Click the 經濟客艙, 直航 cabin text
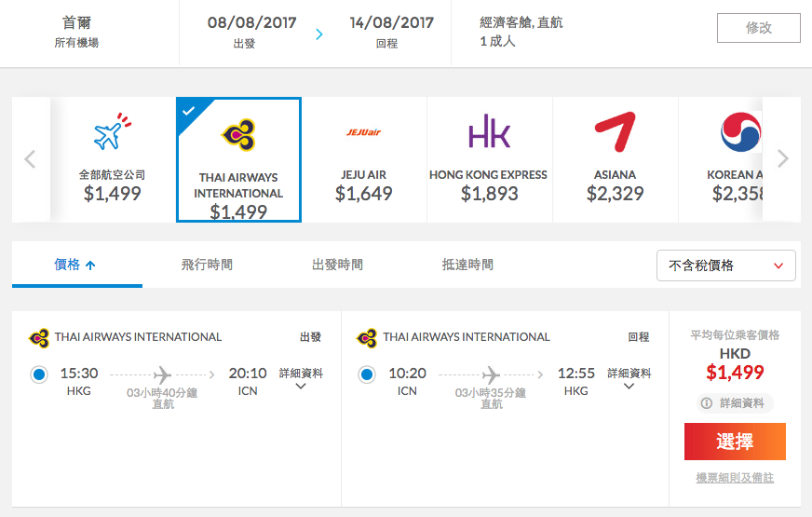The image size is (812, 517). pyautogui.click(x=521, y=22)
